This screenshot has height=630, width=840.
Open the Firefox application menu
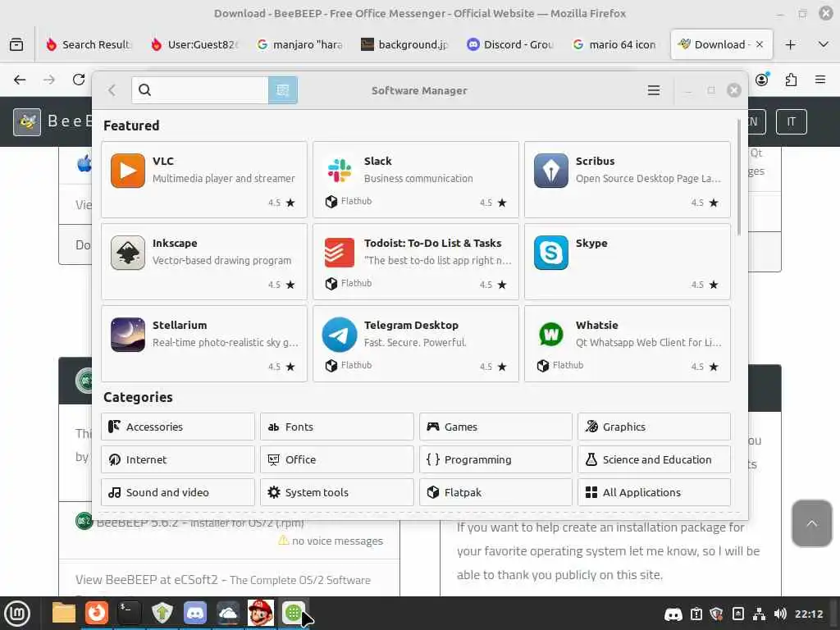[820, 80]
